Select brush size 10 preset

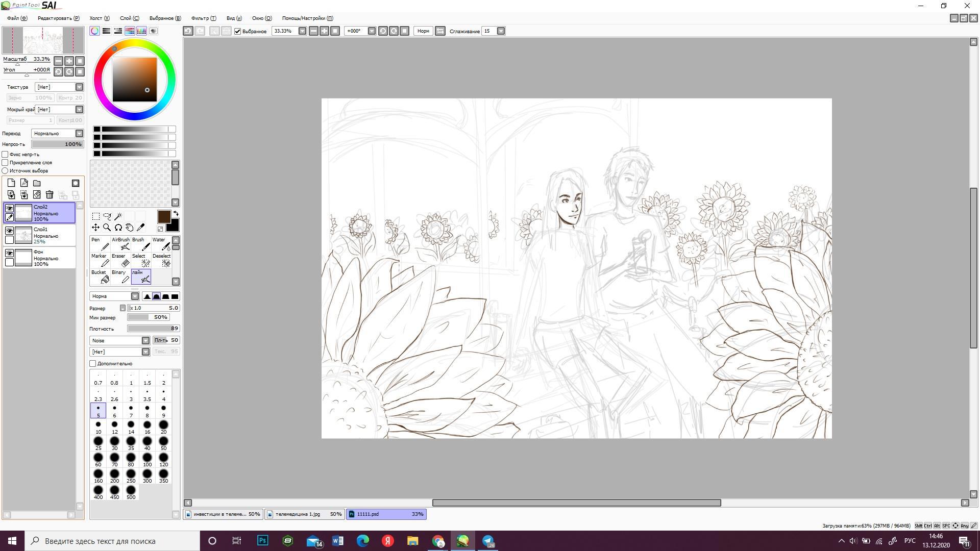pos(98,427)
